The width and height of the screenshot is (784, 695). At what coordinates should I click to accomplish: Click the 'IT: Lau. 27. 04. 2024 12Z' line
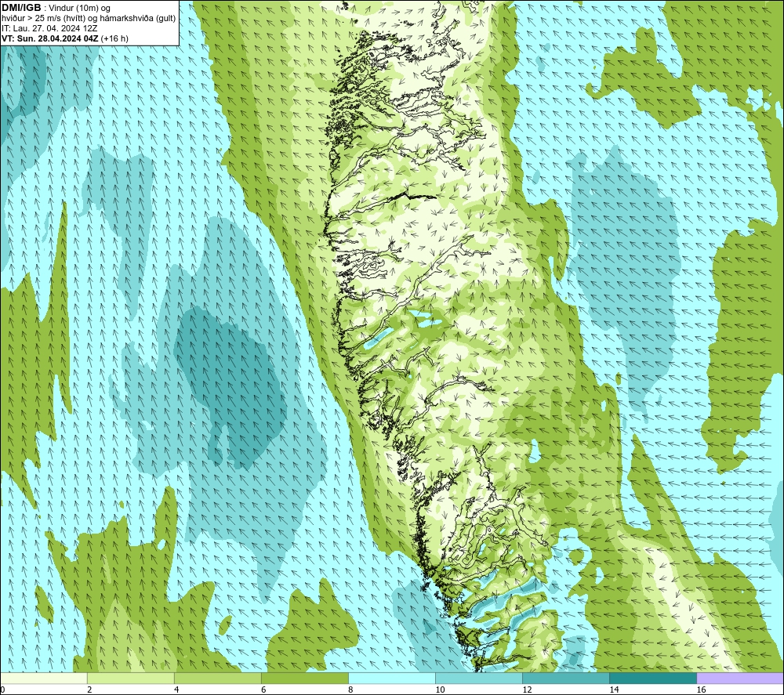click(x=49, y=28)
